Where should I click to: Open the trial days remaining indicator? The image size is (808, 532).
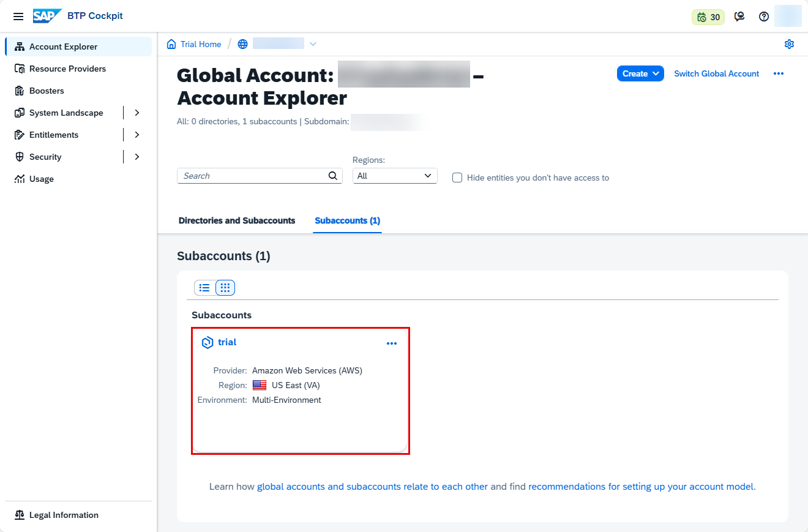coord(708,17)
